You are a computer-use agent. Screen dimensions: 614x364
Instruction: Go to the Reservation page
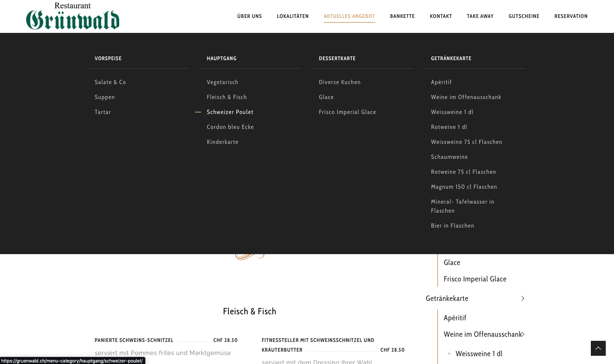coord(571,16)
